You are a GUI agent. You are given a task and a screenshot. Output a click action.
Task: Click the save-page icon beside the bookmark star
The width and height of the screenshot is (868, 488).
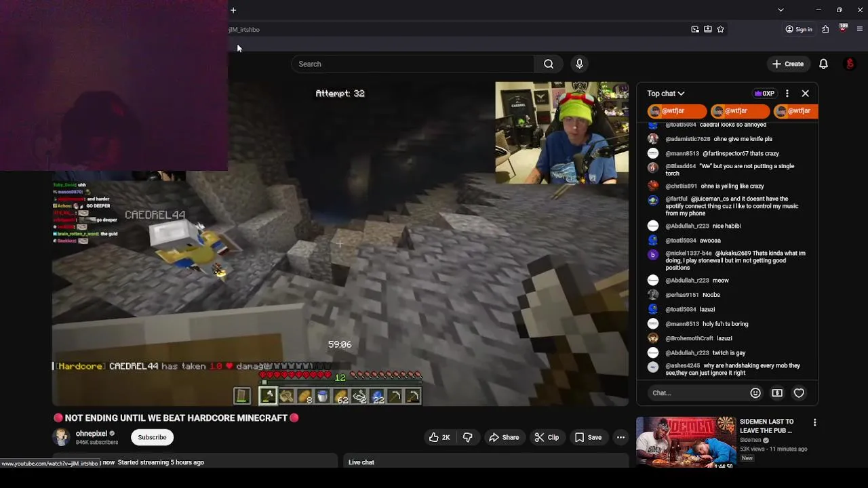(708, 29)
